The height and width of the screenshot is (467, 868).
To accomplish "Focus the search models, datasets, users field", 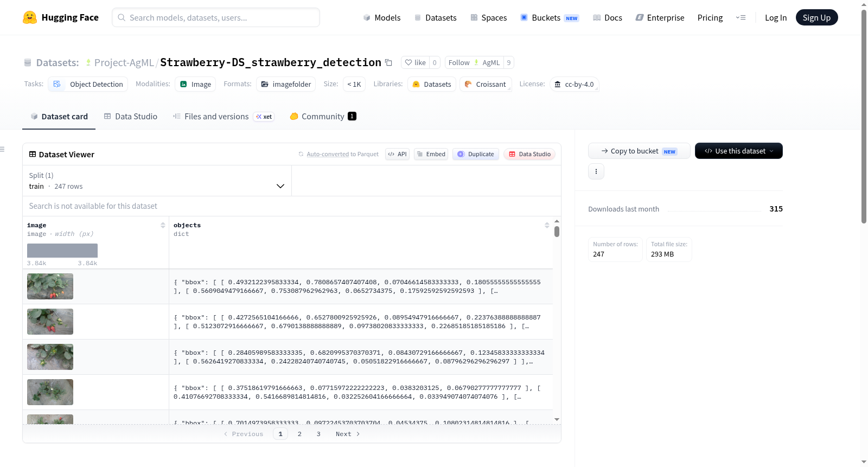I will (216, 17).
